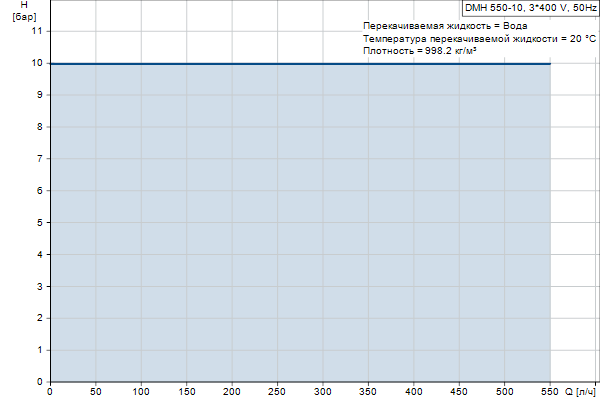This screenshot has width=600, height=400.
Task: Click the H [бар] vertical axis label
Action: tap(24, 12)
